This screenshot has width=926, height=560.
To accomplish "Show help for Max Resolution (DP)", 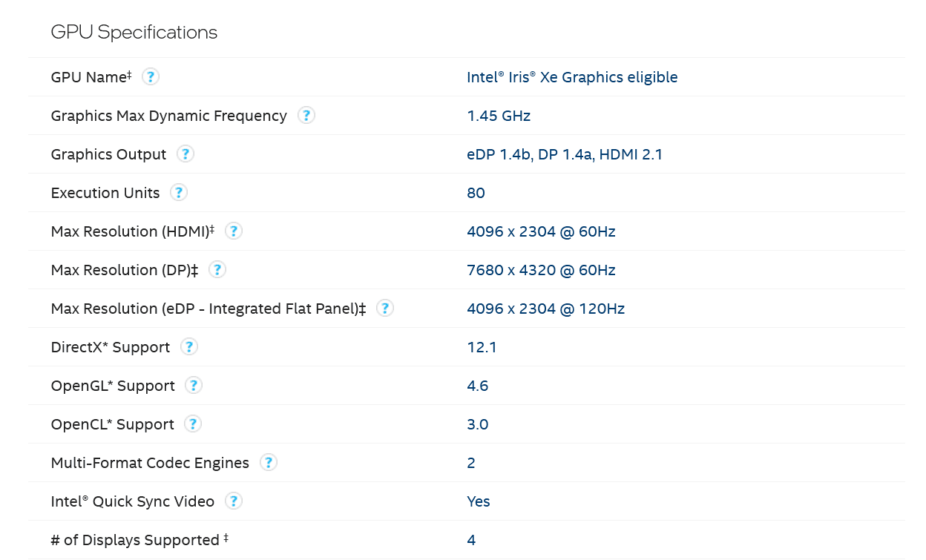I will [x=217, y=270].
